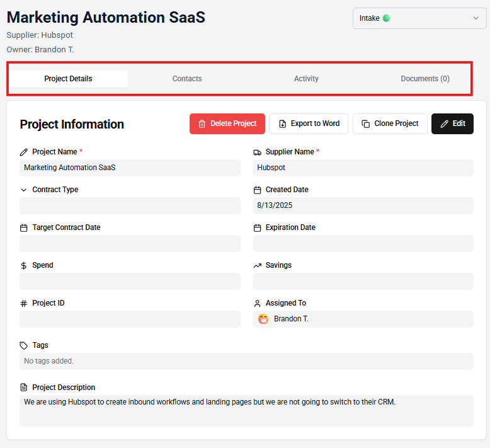The height and width of the screenshot is (448, 490).
Task: Click the Export to Word button
Action: [x=309, y=124]
